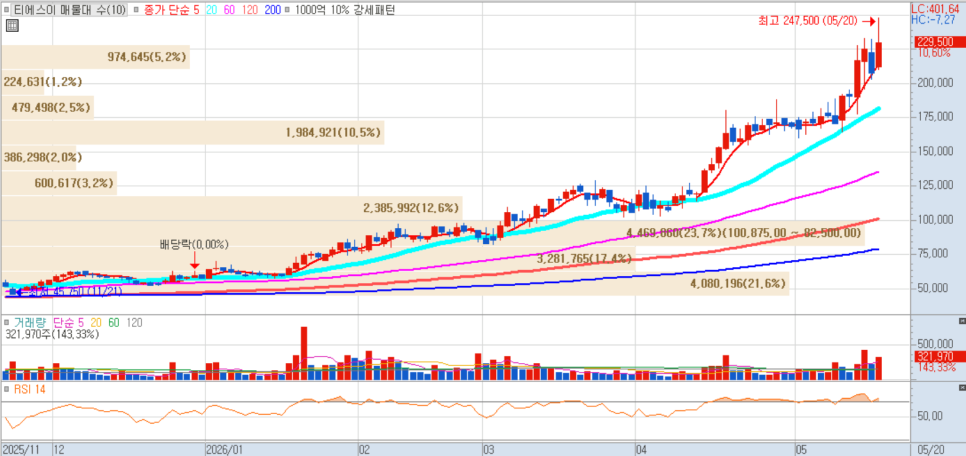Click the square marker before RSI 14
This screenshot has width=966, height=456.
pos(7,389)
